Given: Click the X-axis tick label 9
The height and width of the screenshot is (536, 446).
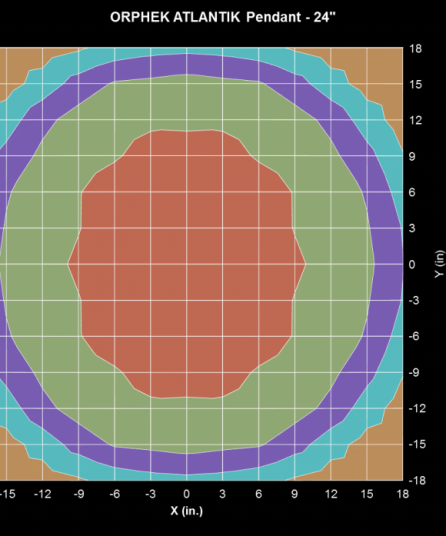Looking at the screenshot, I should click(295, 494).
